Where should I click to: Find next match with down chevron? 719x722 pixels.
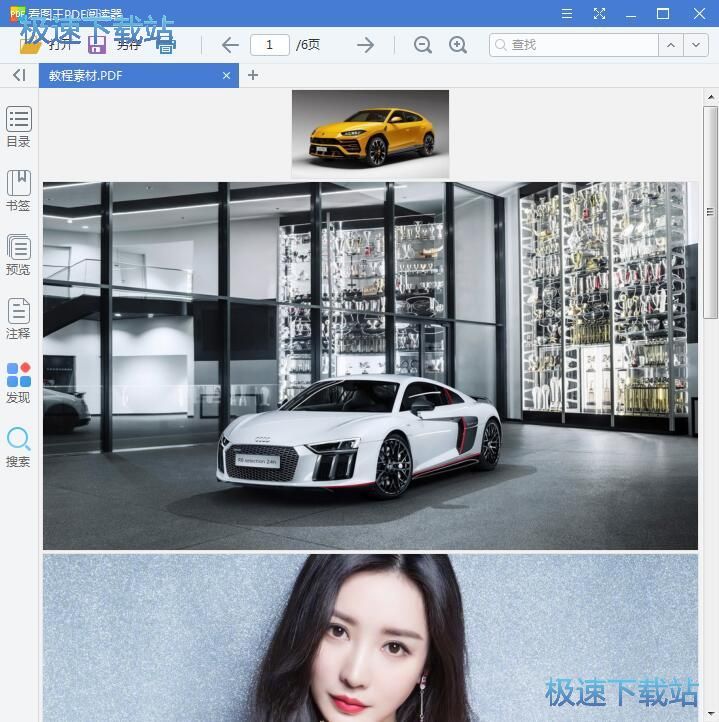click(696, 45)
